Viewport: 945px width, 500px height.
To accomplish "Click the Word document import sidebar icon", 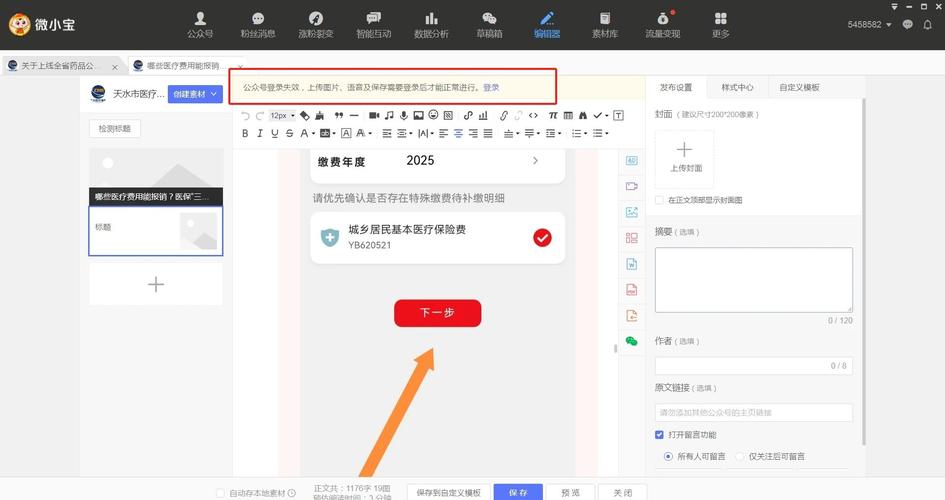I will pos(632,264).
